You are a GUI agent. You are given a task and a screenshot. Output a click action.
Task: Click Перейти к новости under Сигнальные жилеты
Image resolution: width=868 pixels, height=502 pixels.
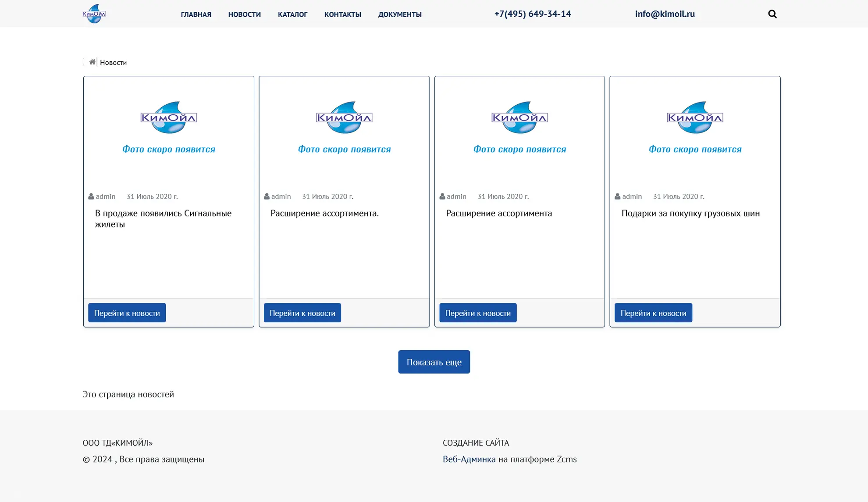tap(127, 313)
